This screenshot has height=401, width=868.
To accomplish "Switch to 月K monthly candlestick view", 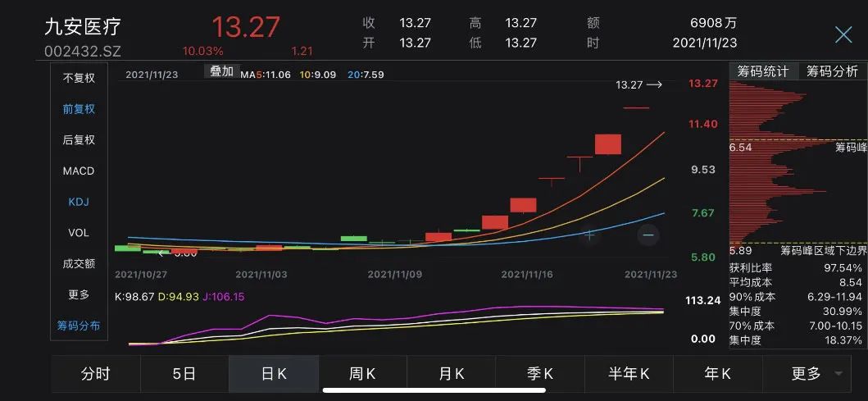I will tap(451, 374).
